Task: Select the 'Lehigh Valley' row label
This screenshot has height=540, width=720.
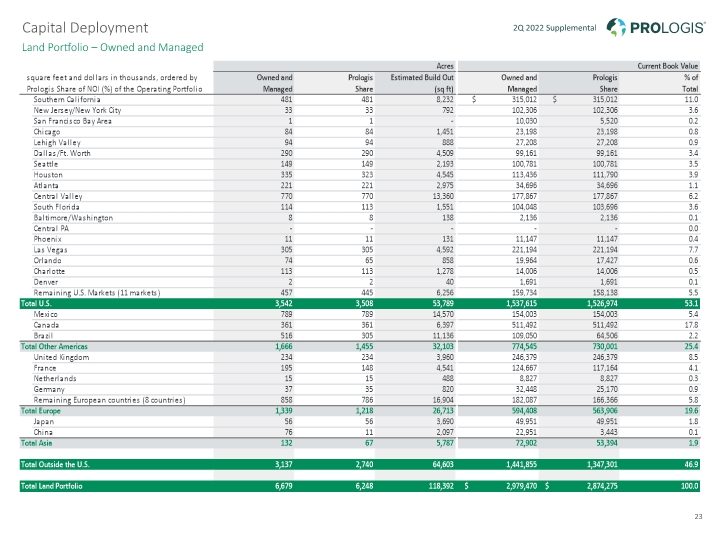Action: tap(56, 143)
